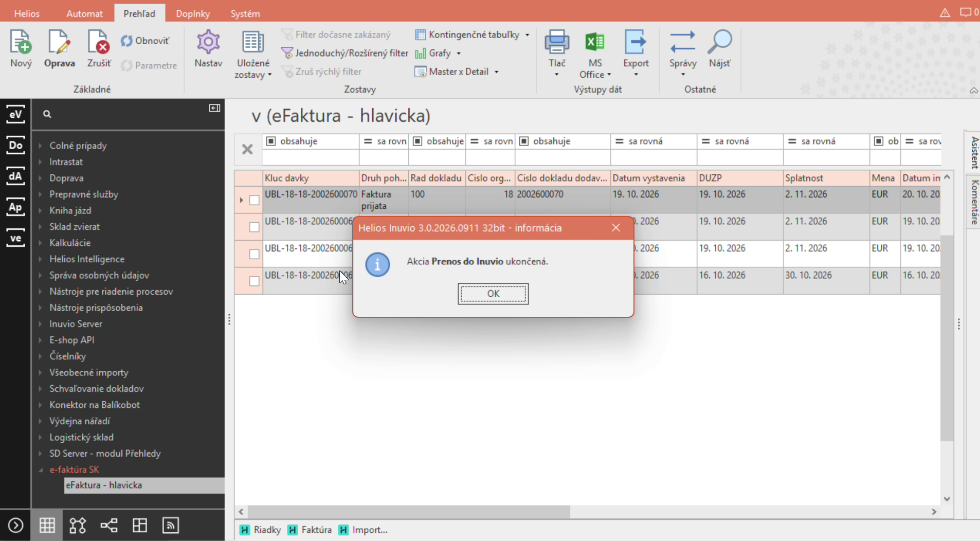Open the Helios menu tab
980x541 pixels.
point(27,13)
